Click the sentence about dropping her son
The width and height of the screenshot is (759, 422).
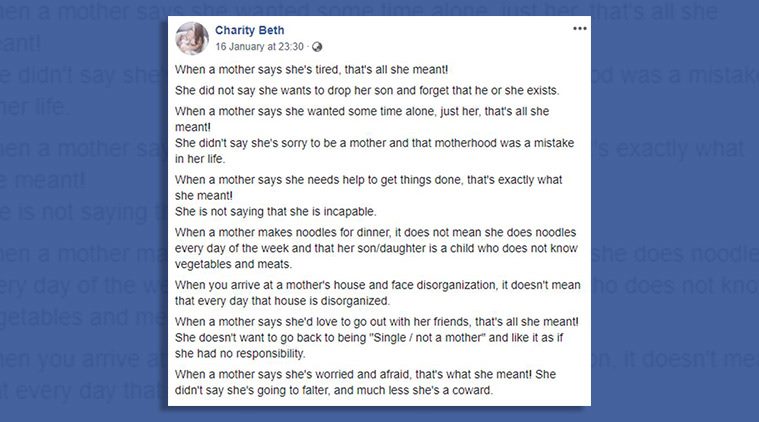pyautogui.click(x=367, y=90)
